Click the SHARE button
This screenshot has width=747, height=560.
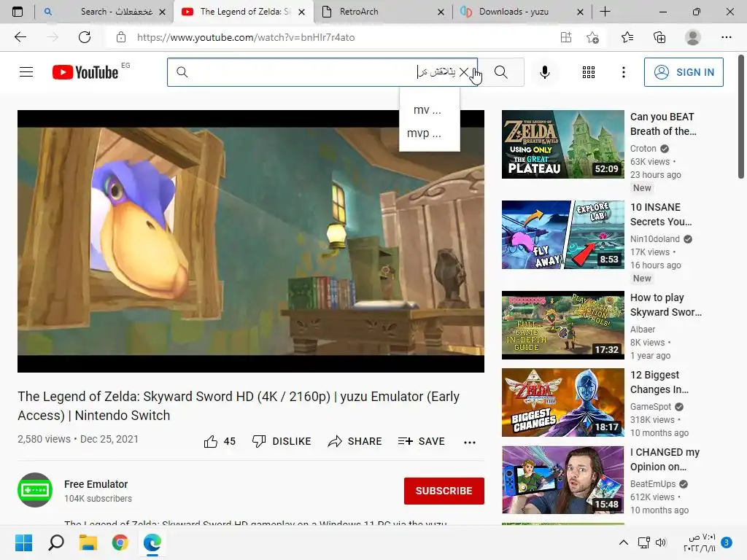(x=355, y=441)
